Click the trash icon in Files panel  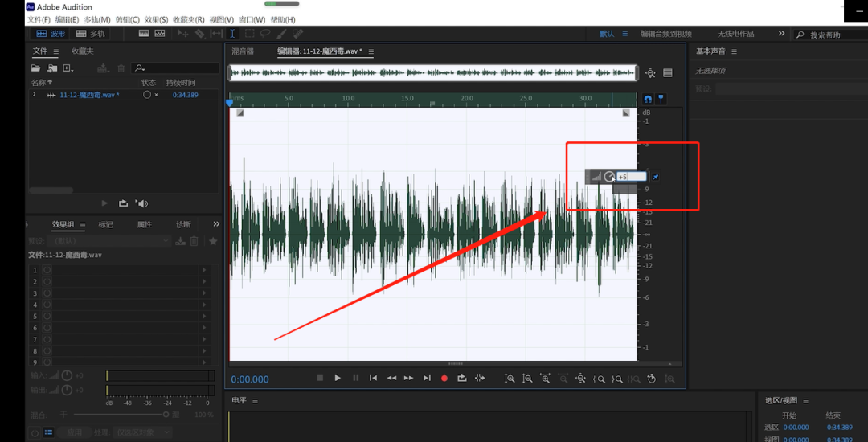[x=121, y=68]
